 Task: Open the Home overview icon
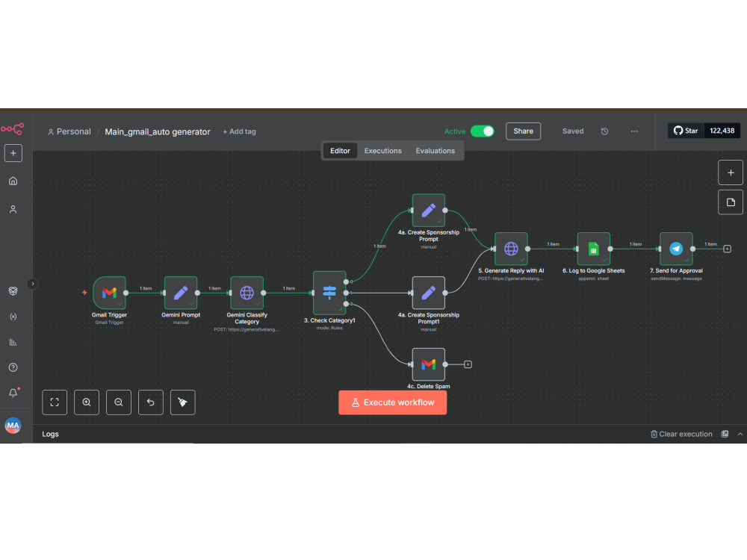(13, 181)
